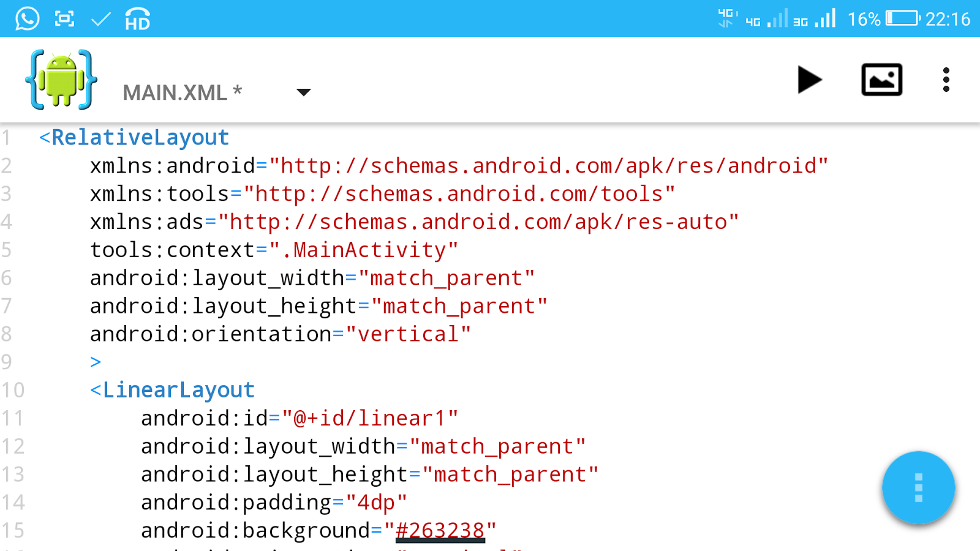Tap the 22:16 clock
The height and width of the screenshot is (551, 980).
pyautogui.click(x=948, y=19)
